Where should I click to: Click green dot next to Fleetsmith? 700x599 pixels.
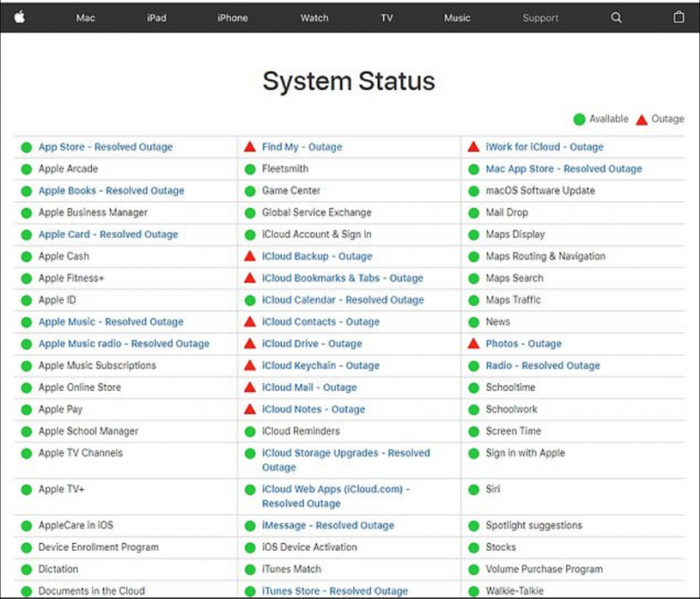250,169
